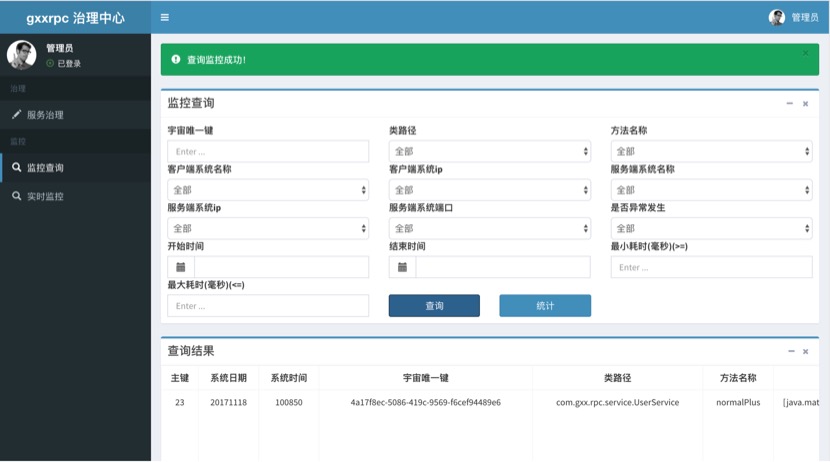
Task: Collapse the 查询结果 panel
Action: [791, 351]
